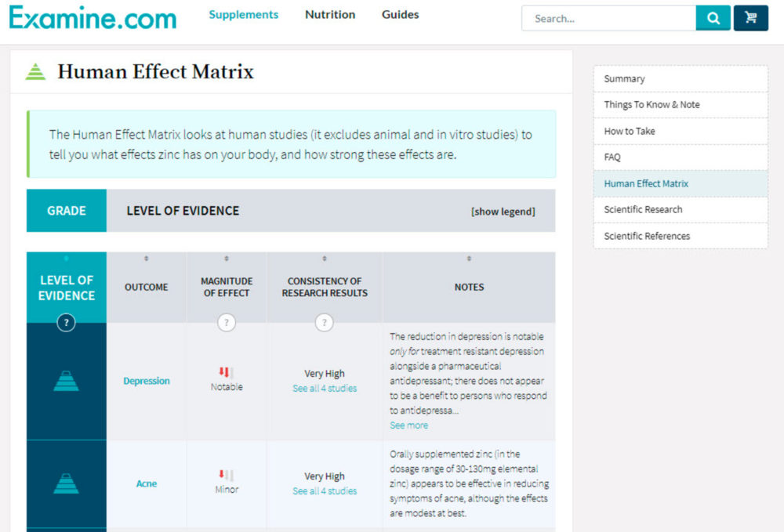Click the Consistency of Research Results help icon

click(324, 323)
